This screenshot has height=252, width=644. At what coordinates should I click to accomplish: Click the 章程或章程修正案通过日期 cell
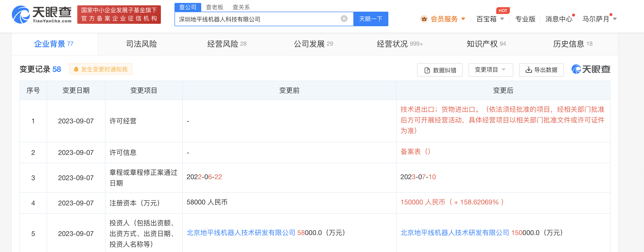click(143, 178)
